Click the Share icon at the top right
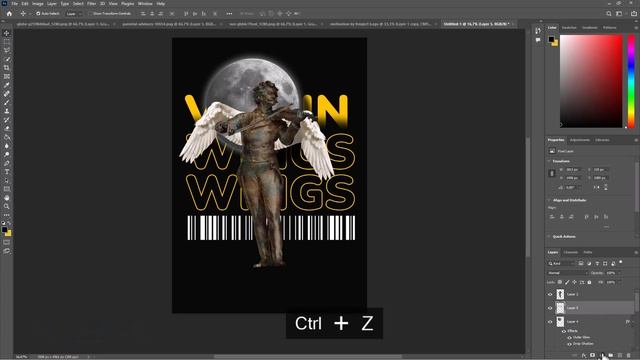This screenshot has height=360, width=640. (x=634, y=13)
